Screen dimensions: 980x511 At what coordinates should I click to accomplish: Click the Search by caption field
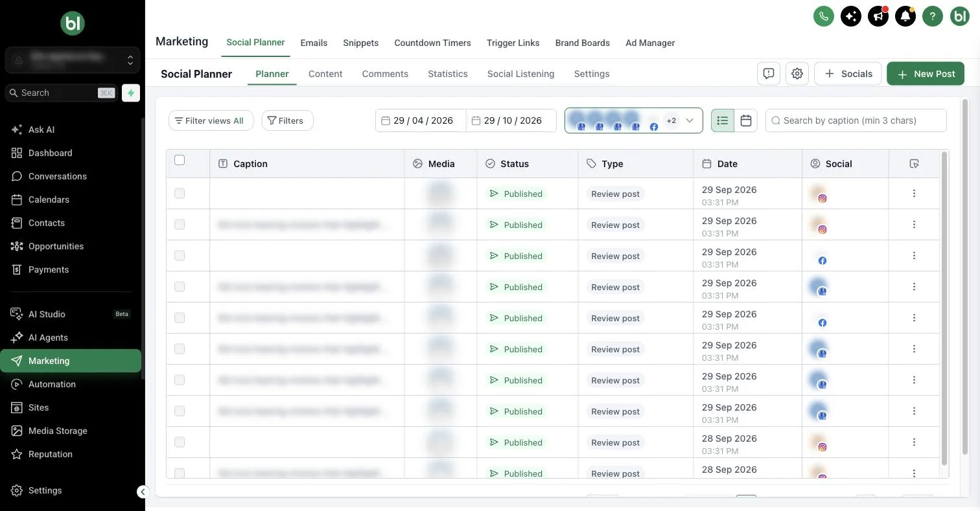[x=856, y=120]
